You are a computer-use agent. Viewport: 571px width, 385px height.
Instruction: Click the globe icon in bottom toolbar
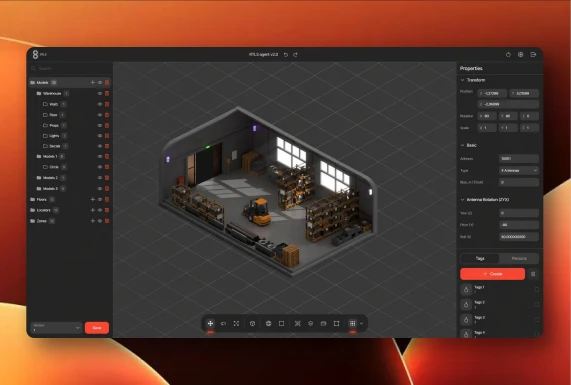(268, 323)
